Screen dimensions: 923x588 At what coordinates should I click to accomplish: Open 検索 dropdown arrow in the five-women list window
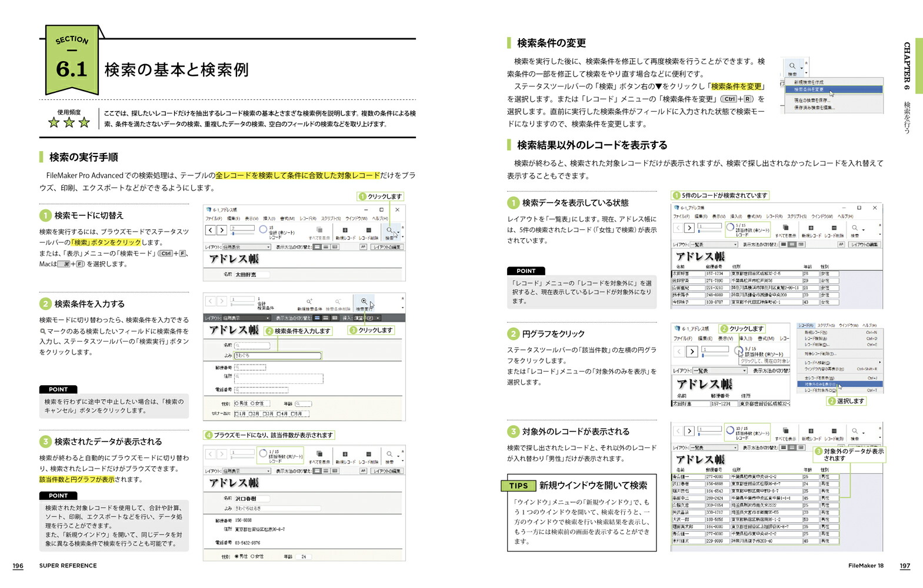[863, 229]
